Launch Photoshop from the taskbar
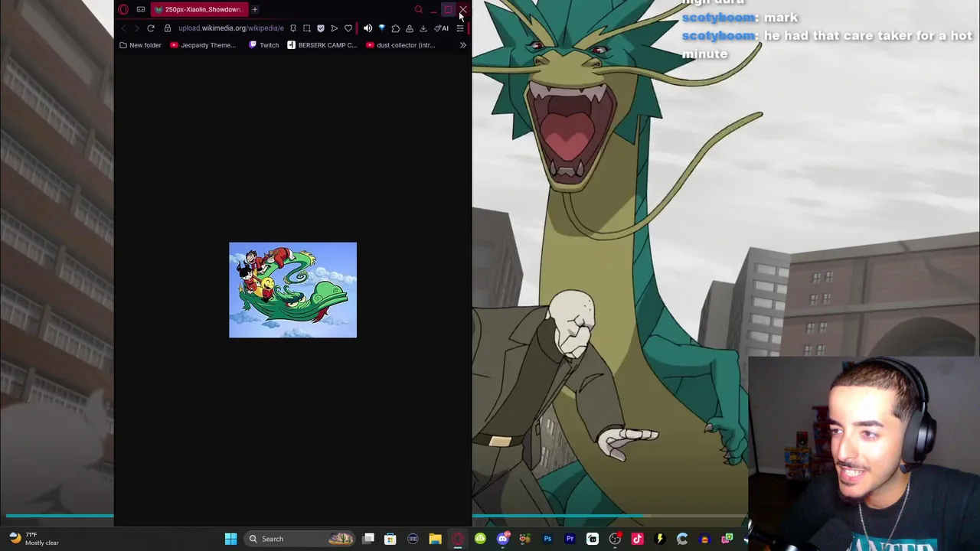 coord(547,539)
